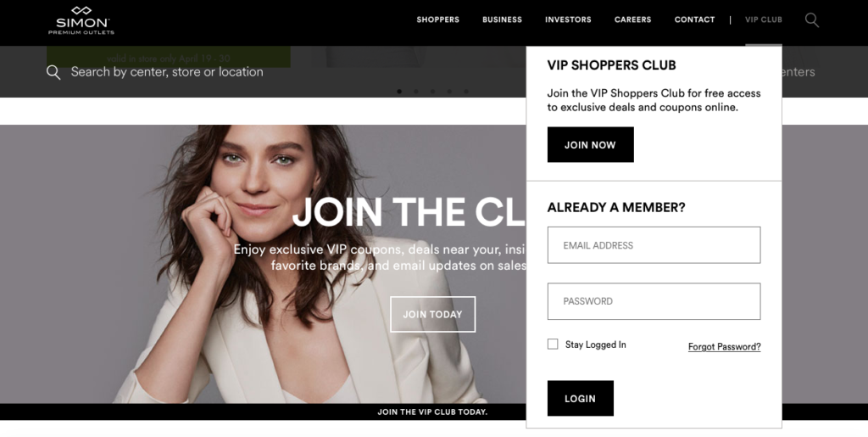Collapse the VIP CLUB dropdown menu
The width and height of the screenshot is (868, 437).
click(x=764, y=20)
